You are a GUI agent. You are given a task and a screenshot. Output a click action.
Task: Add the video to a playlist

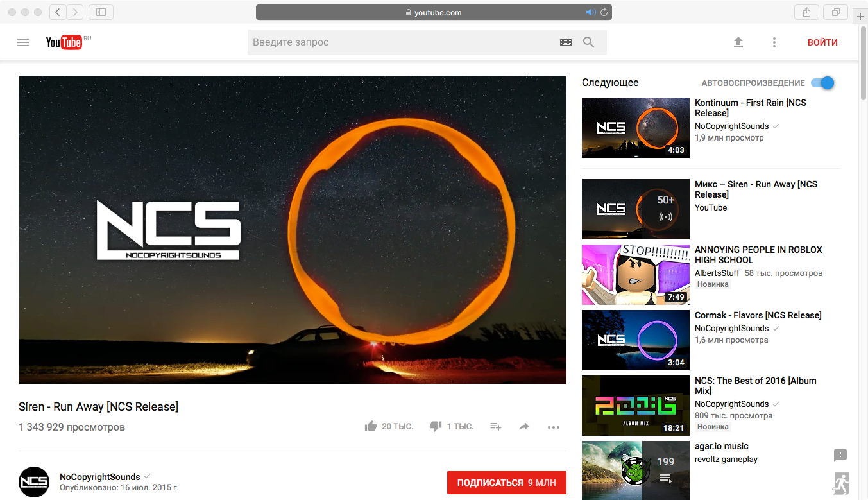click(495, 427)
